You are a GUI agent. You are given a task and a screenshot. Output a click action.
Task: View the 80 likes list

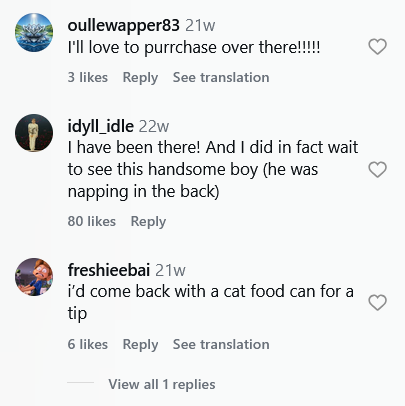point(92,221)
